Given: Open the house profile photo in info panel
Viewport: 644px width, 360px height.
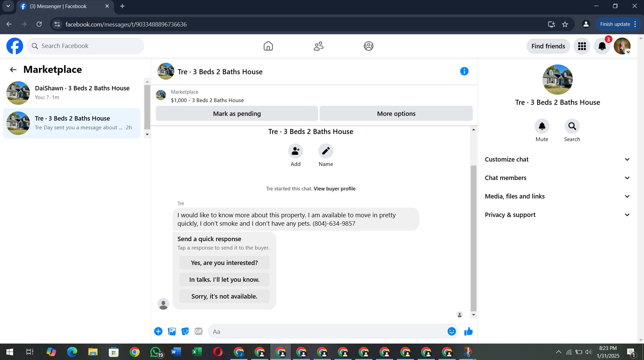Looking at the screenshot, I should [x=557, y=80].
